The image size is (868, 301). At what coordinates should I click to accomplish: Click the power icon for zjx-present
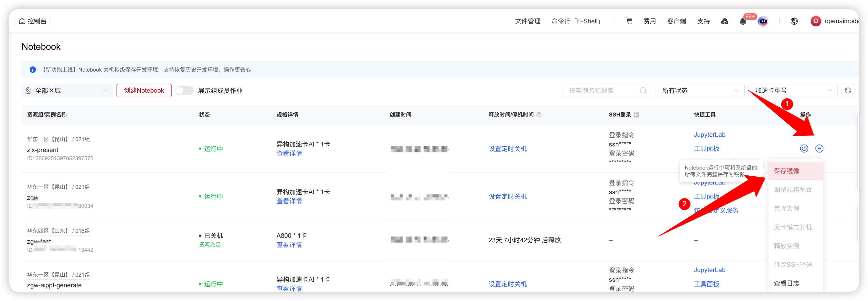coord(804,148)
